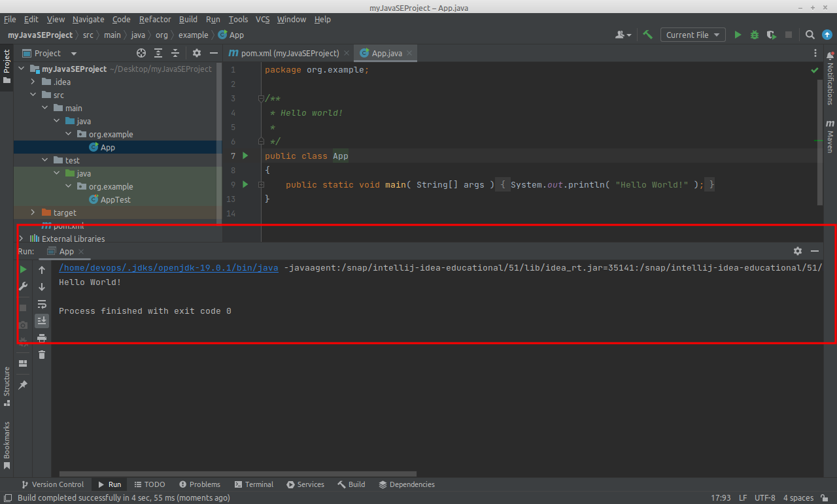Change UTF-8 file encoding in status bar
Image resolution: width=837 pixels, height=504 pixels.
coord(764,497)
